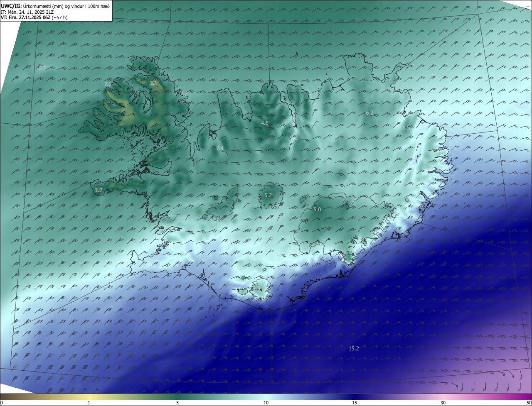Screen dimensions: 532x406
Task: Click the 7.1 value label on the map
Action: (x=108, y=84)
